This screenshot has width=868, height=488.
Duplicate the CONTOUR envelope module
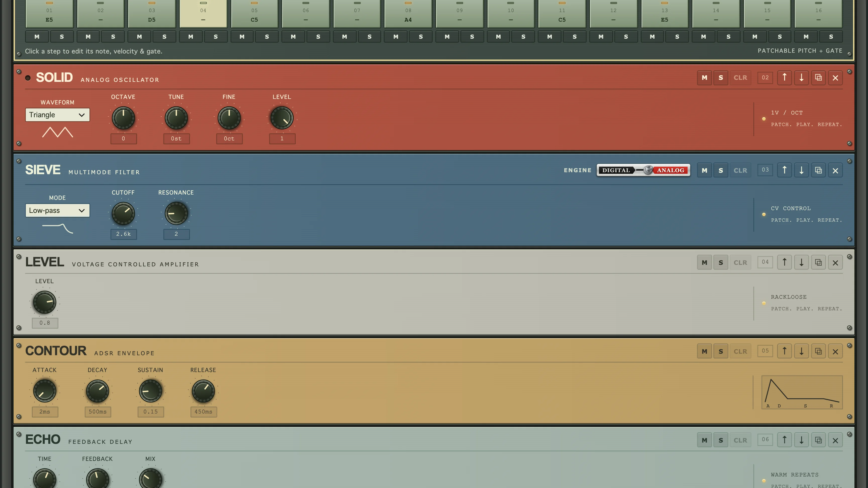tap(818, 351)
